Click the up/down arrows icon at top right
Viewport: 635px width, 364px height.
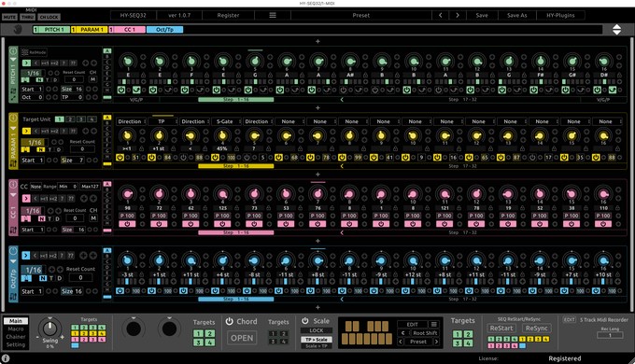click(x=616, y=29)
